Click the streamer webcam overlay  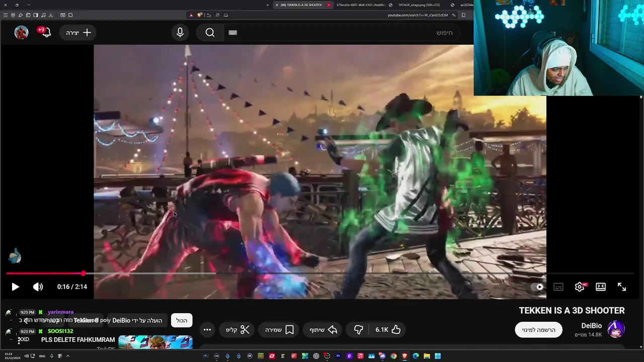click(558, 48)
